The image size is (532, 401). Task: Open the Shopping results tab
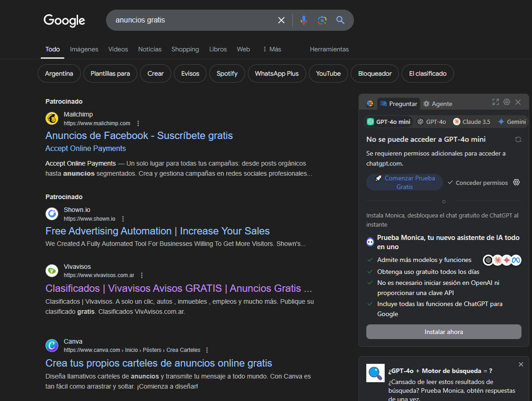185,49
